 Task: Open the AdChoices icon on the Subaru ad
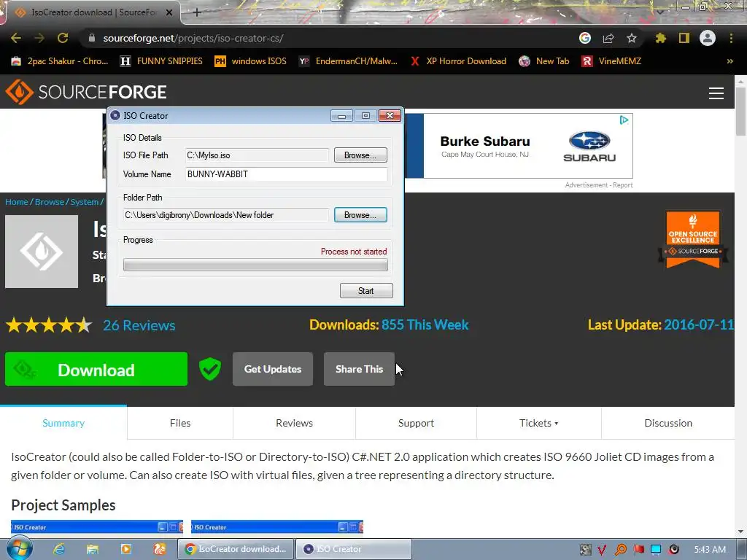tap(624, 120)
